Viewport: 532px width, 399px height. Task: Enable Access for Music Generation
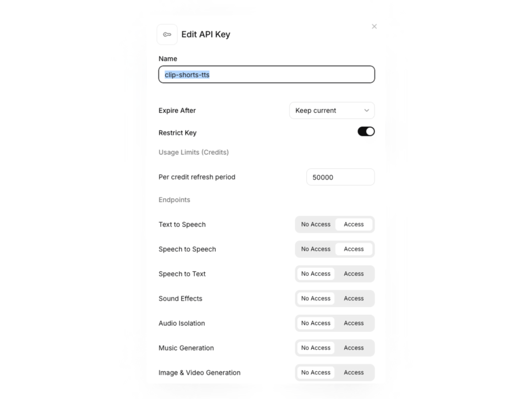354,348
